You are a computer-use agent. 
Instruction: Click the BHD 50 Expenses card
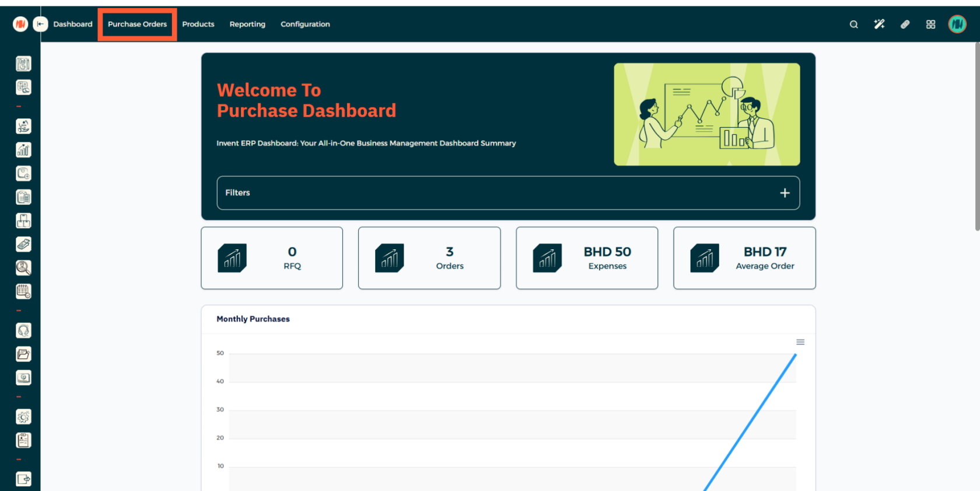point(587,258)
